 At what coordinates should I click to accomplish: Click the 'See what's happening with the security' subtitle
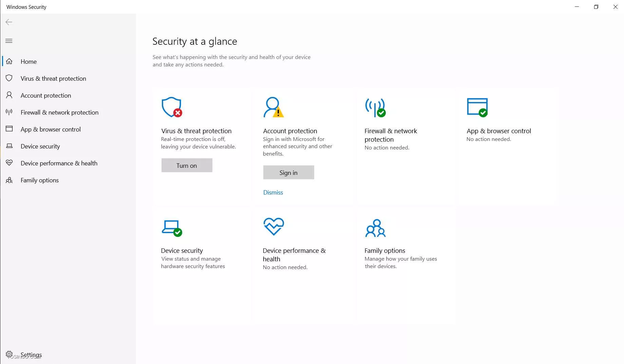coord(231,61)
